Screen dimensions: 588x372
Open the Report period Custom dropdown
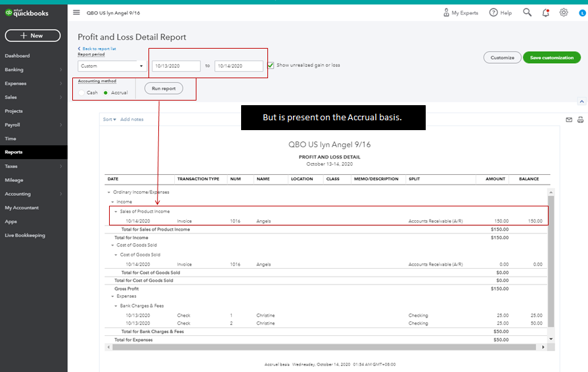112,66
